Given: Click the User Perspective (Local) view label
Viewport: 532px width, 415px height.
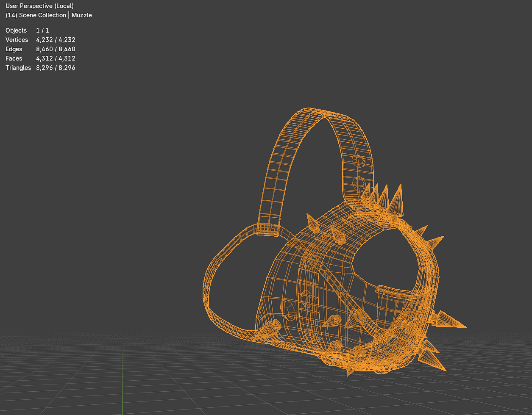Looking at the screenshot, I should click(39, 6).
